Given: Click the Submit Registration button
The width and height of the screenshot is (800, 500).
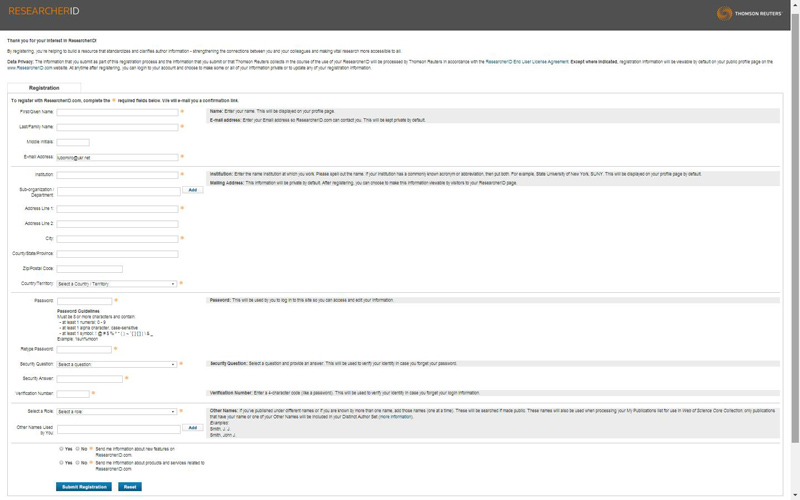Looking at the screenshot, I should 84,487.
